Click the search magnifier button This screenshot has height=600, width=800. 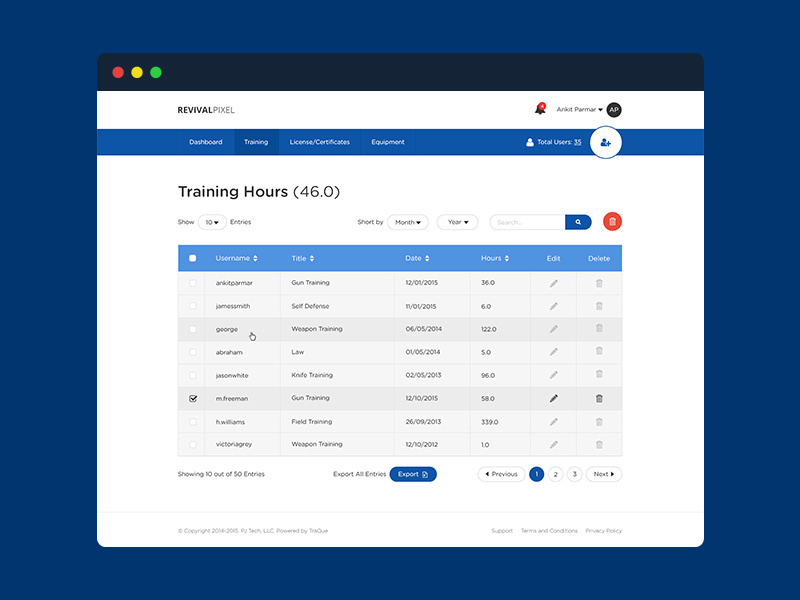click(578, 222)
